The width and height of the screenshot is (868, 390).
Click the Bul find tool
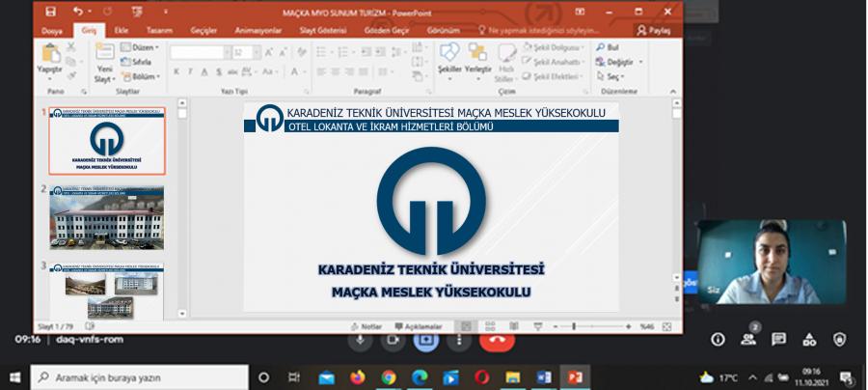point(608,47)
